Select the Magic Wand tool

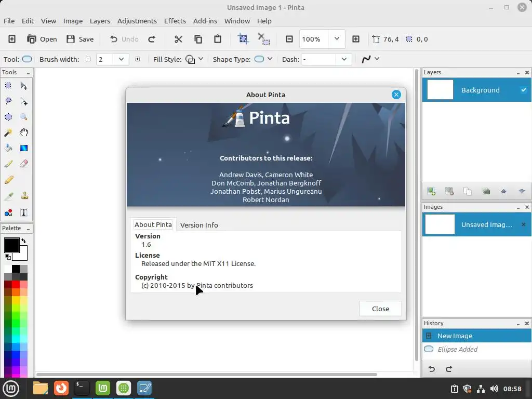pos(8,132)
